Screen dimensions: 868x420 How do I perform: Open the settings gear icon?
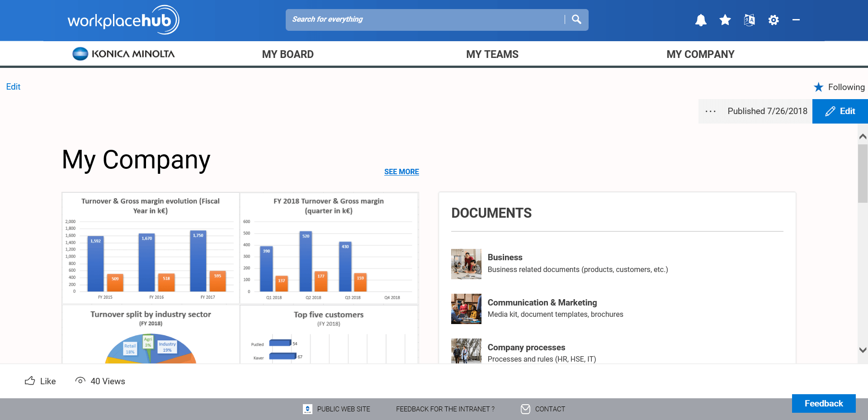click(774, 20)
